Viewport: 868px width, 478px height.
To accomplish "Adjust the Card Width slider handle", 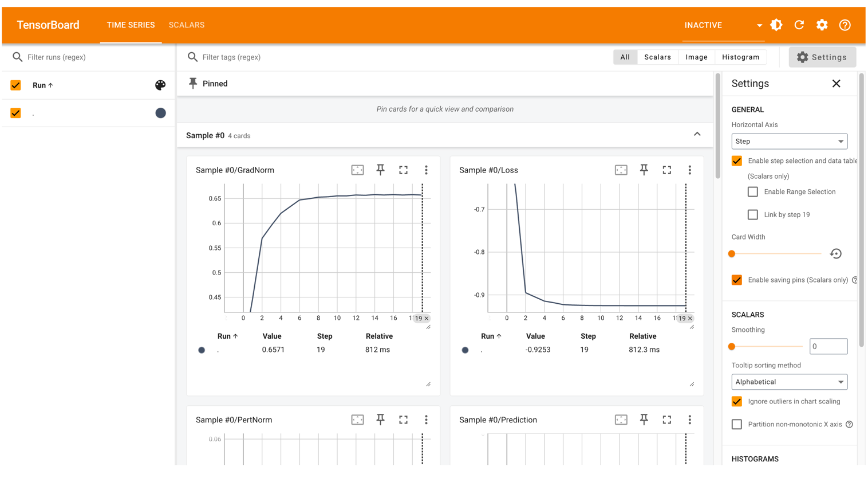I will pyautogui.click(x=732, y=254).
